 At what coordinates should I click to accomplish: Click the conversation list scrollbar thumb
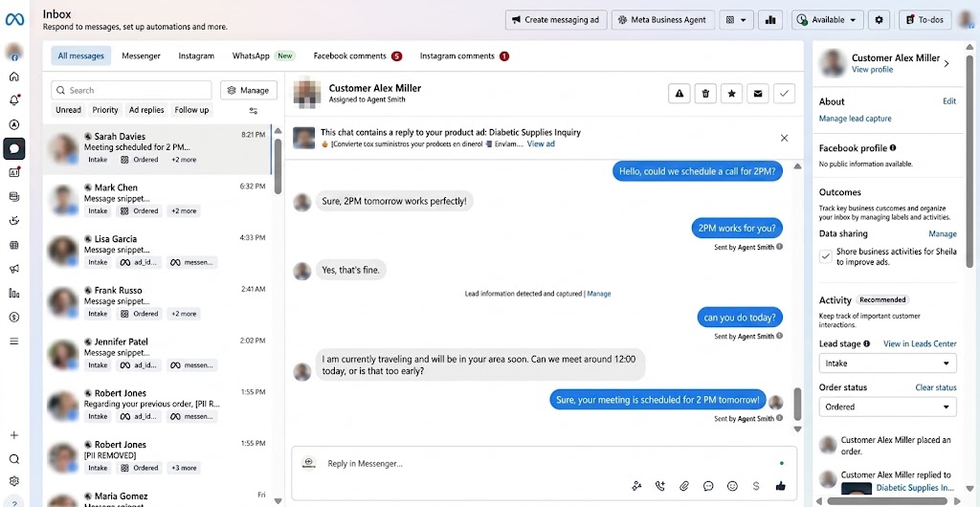[x=278, y=165]
